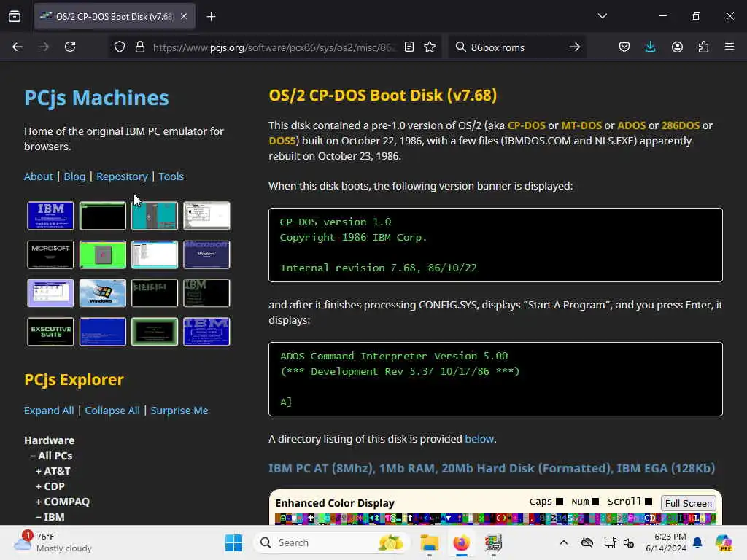Open the blue IBM machine thumbnail in the top row

click(x=50, y=216)
